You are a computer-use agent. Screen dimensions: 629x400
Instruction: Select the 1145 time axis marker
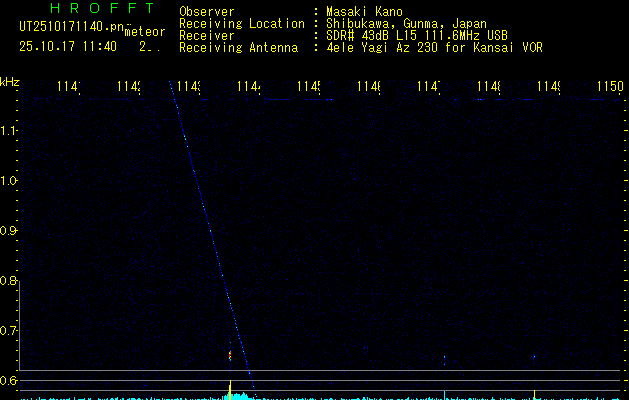click(x=309, y=88)
